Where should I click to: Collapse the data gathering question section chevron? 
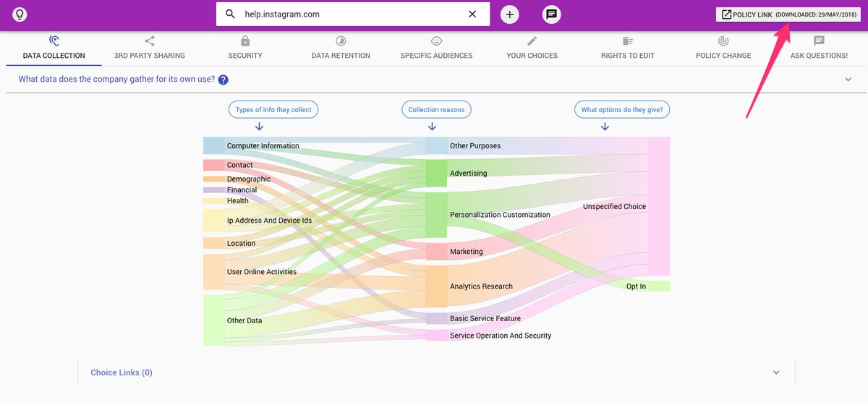click(x=848, y=80)
